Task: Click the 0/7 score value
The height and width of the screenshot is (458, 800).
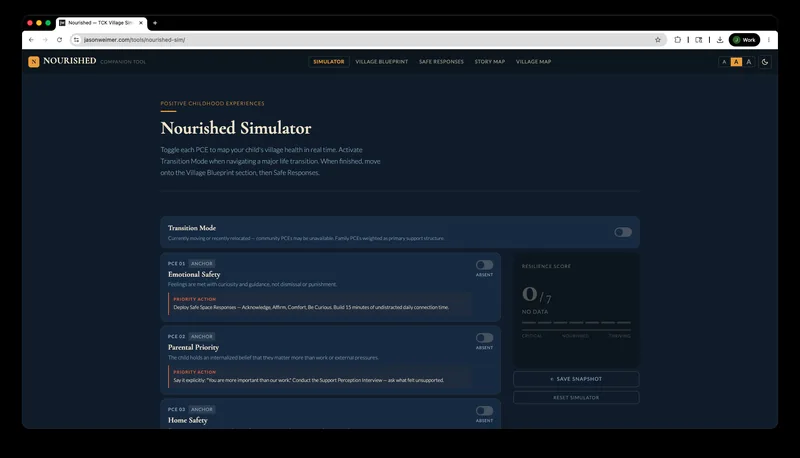Action: pyautogui.click(x=536, y=294)
